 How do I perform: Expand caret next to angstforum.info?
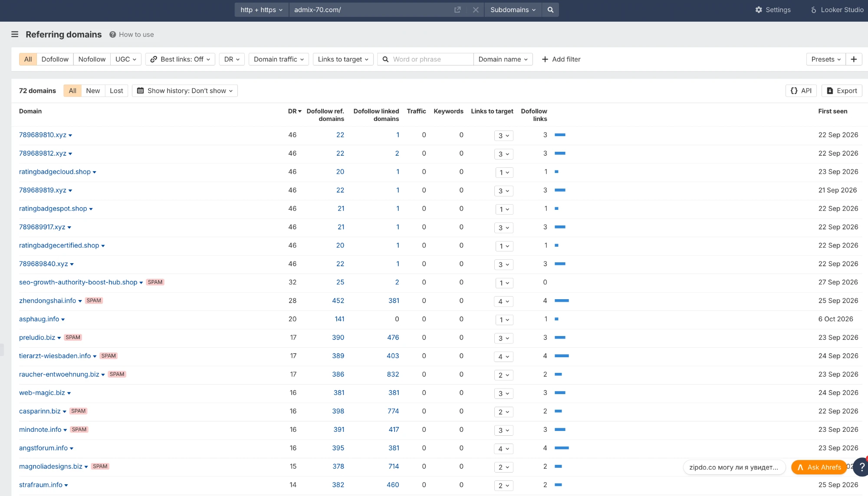[72, 449]
